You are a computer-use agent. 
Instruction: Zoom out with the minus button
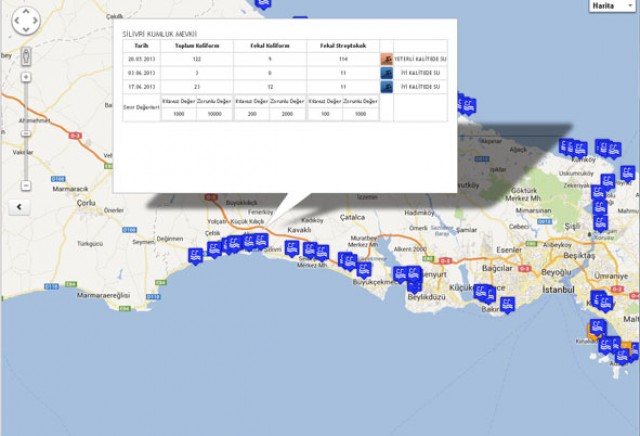coord(26,186)
